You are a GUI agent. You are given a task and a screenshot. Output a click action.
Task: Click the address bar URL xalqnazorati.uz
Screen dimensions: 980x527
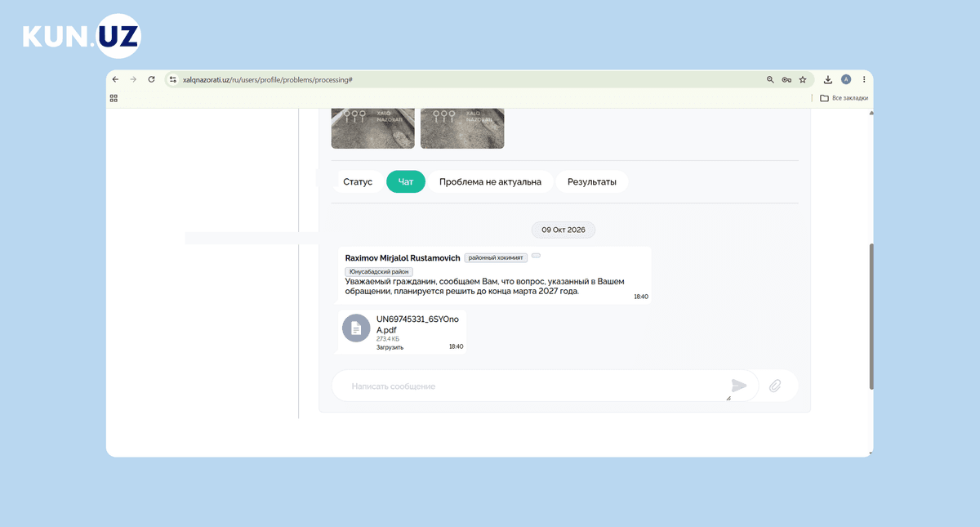[x=267, y=79]
